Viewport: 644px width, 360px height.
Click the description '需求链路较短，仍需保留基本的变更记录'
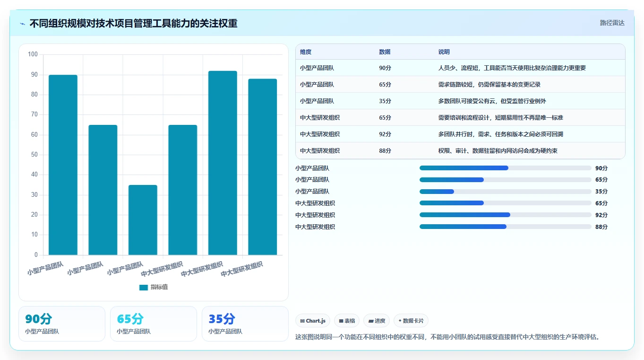pyautogui.click(x=489, y=85)
